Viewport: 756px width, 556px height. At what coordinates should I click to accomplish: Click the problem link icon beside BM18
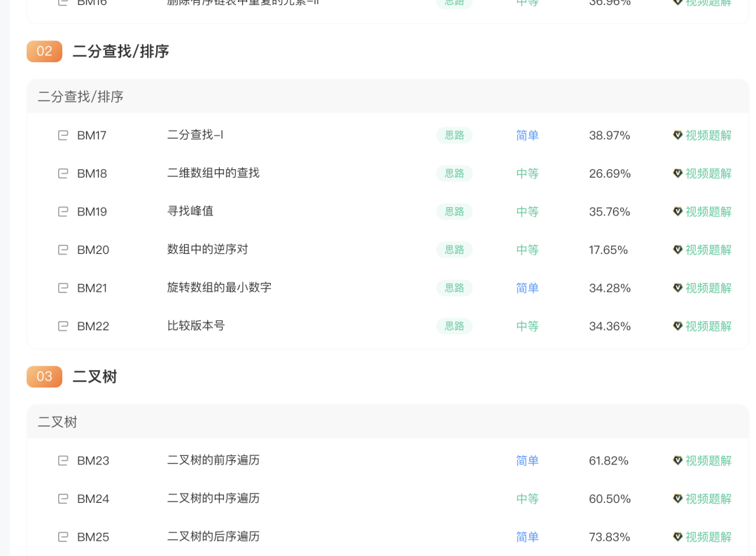click(62, 173)
